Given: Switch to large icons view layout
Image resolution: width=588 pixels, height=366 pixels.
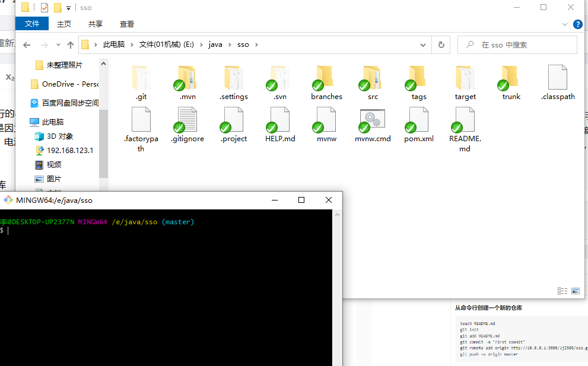Looking at the screenshot, I should click(576, 291).
